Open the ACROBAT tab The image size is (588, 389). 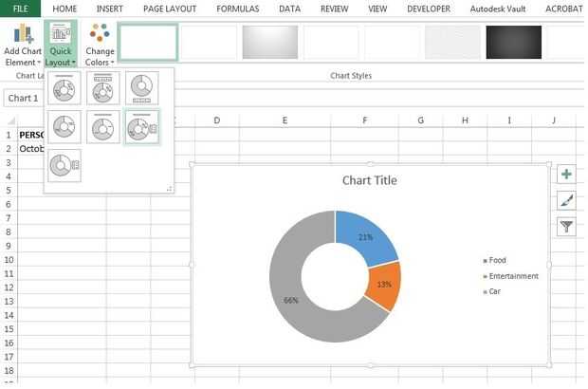(563, 9)
